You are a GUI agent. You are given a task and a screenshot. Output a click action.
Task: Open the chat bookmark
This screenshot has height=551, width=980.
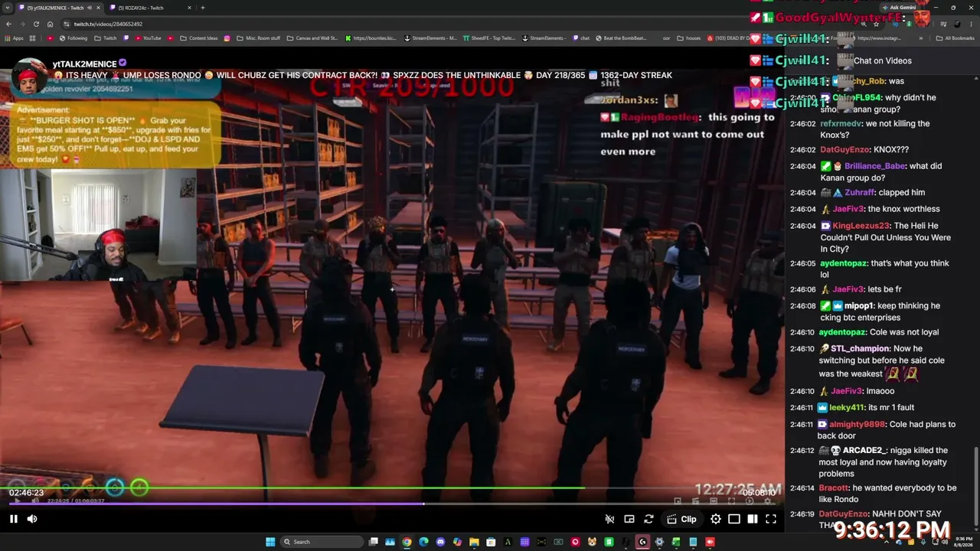coord(580,38)
